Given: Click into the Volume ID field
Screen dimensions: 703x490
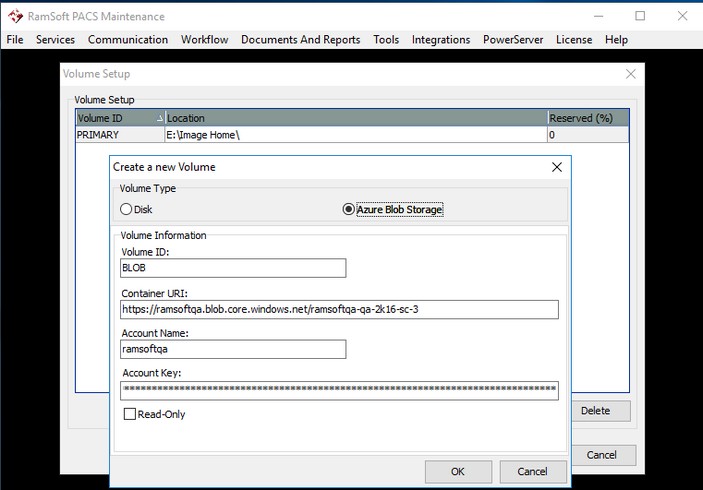Looking at the screenshot, I should click(232, 268).
